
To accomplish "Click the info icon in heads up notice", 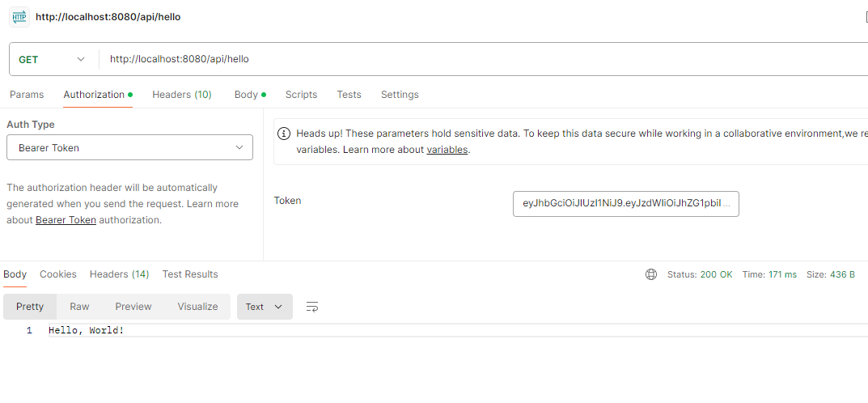I will tap(284, 133).
